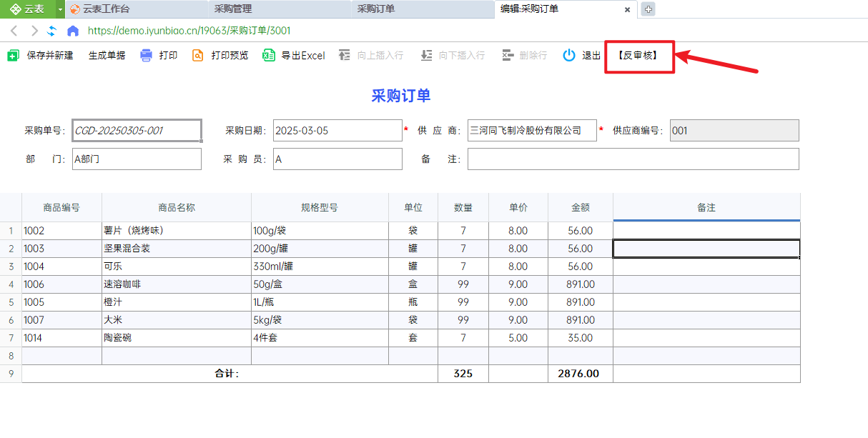Click the 打印预览 magnifier document icon
Viewport: 868px width, 438px height.
click(x=198, y=55)
